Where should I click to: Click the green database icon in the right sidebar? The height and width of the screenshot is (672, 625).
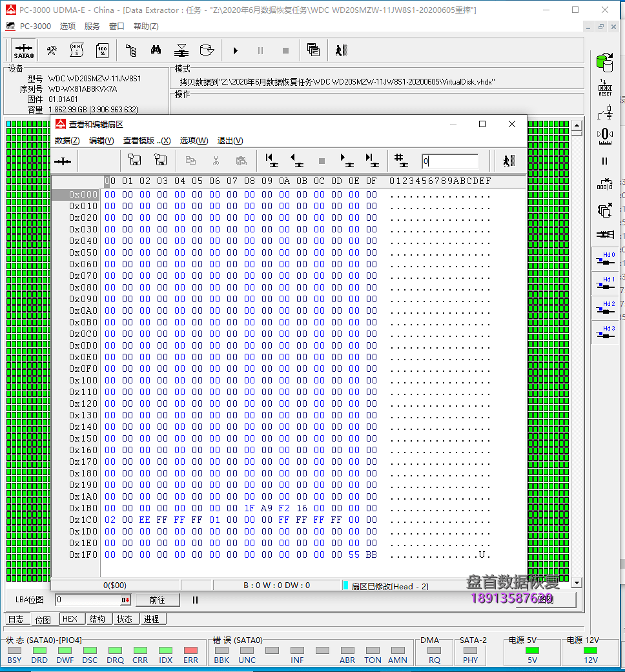[x=605, y=63]
